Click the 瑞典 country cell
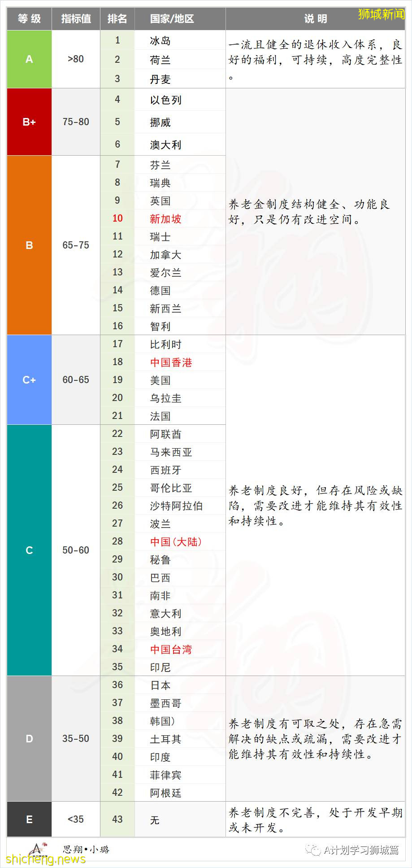Screen dimensions: 412x868 tap(180, 183)
